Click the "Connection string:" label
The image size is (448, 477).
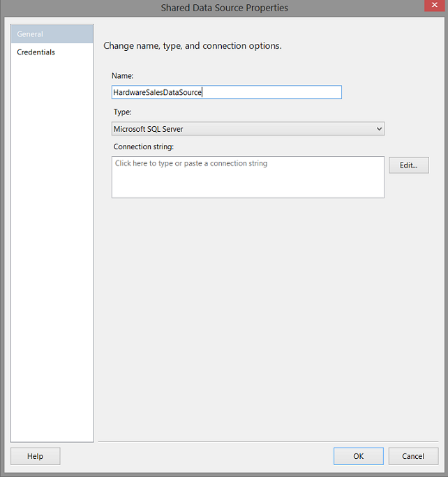click(143, 147)
